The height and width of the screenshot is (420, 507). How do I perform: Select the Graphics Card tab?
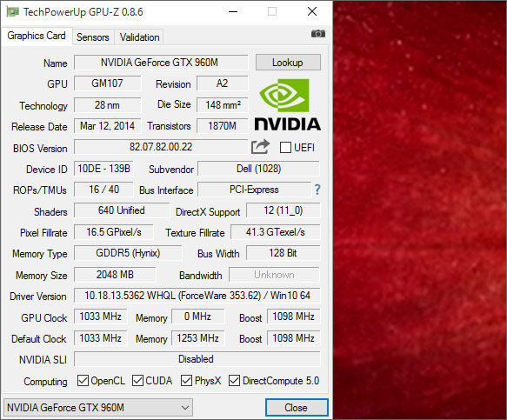click(x=37, y=36)
